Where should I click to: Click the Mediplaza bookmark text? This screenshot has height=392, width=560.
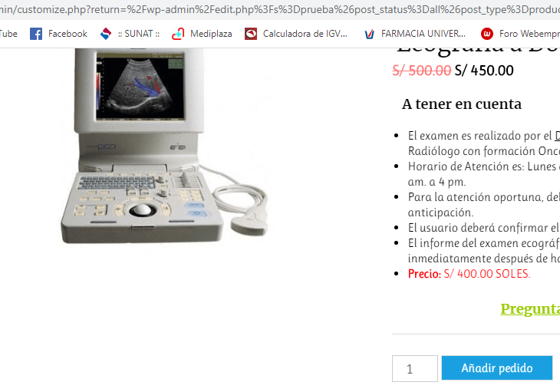(211, 34)
